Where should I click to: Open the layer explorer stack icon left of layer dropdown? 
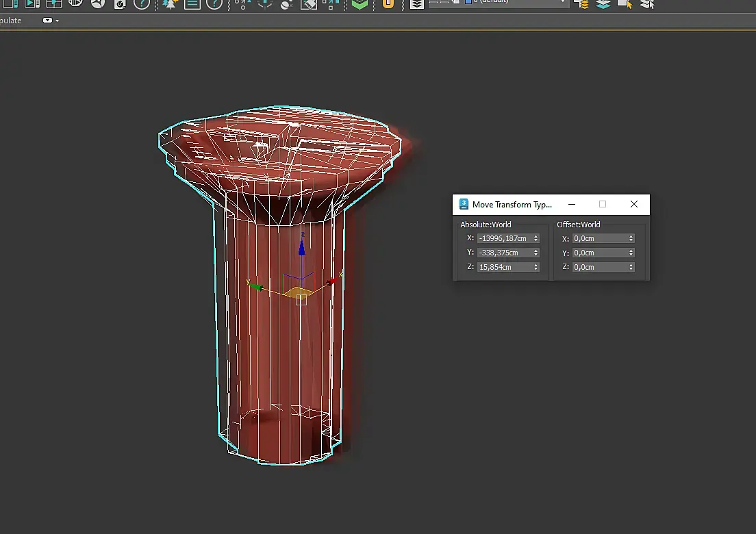pyautogui.click(x=417, y=4)
